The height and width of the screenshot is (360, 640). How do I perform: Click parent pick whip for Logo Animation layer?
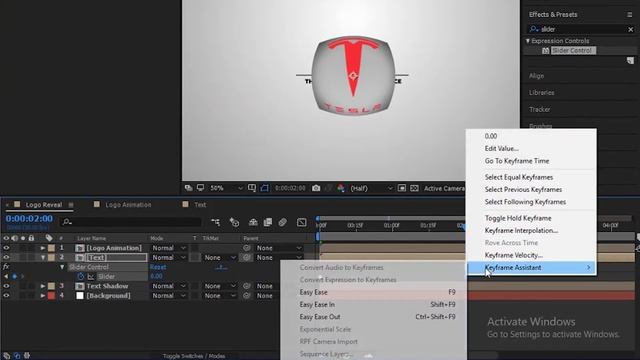247,248
